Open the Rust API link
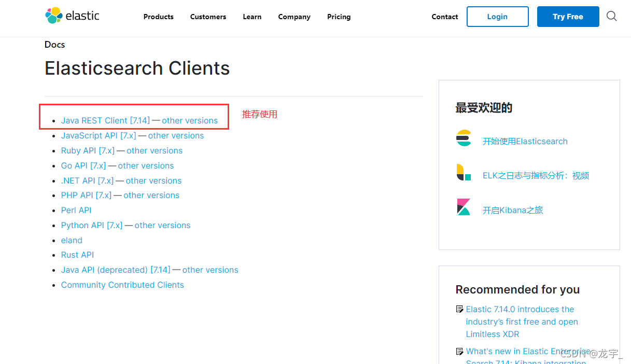Screen dimensions: 631x364 (x=78, y=255)
